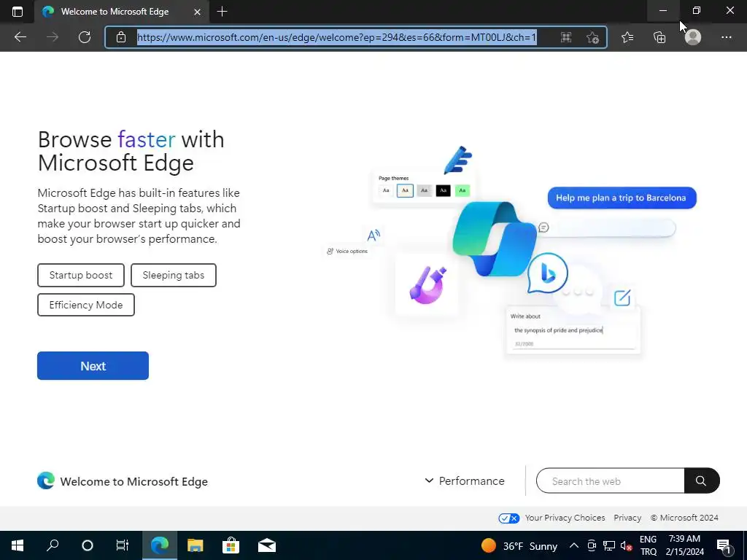747x560 pixels.
Task: Click the black search magnifier button
Action: (701, 481)
